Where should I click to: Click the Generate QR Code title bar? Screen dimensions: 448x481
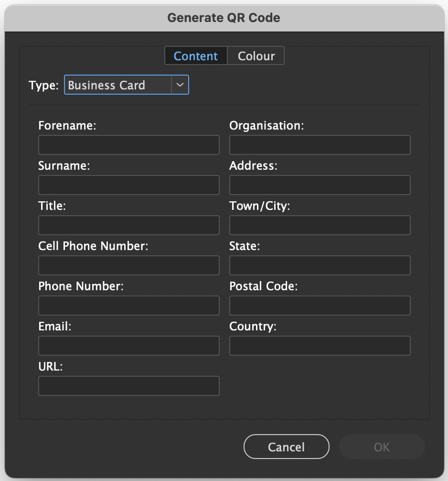[224, 17]
